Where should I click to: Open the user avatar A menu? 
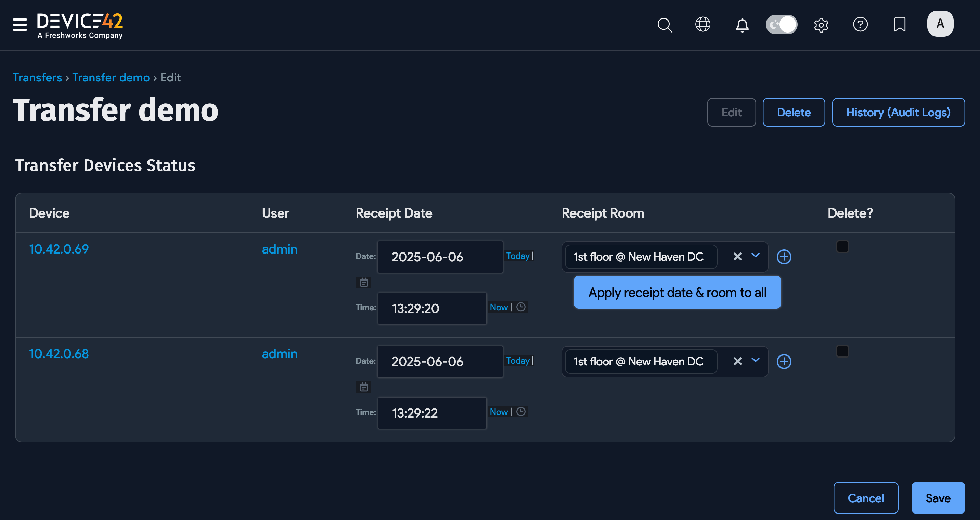click(x=940, y=24)
